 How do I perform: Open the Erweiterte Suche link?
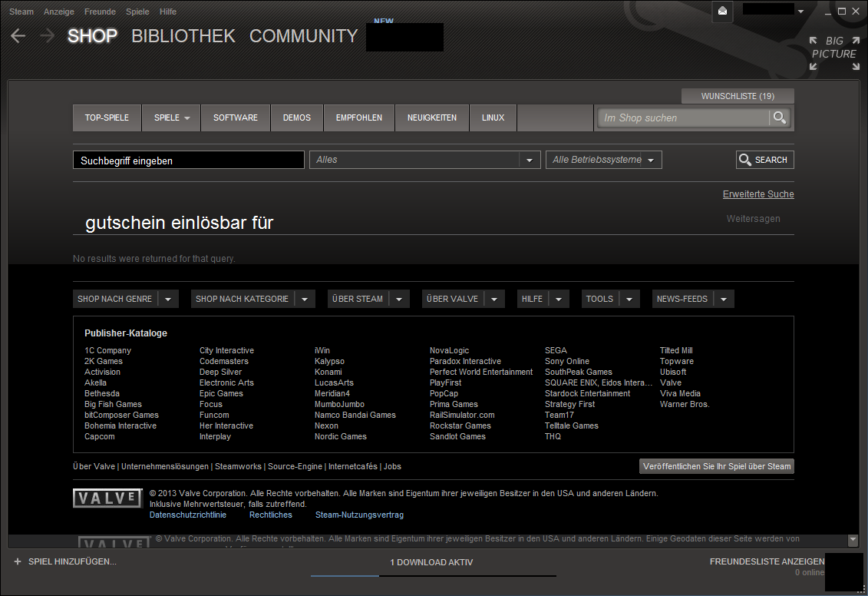point(757,194)
